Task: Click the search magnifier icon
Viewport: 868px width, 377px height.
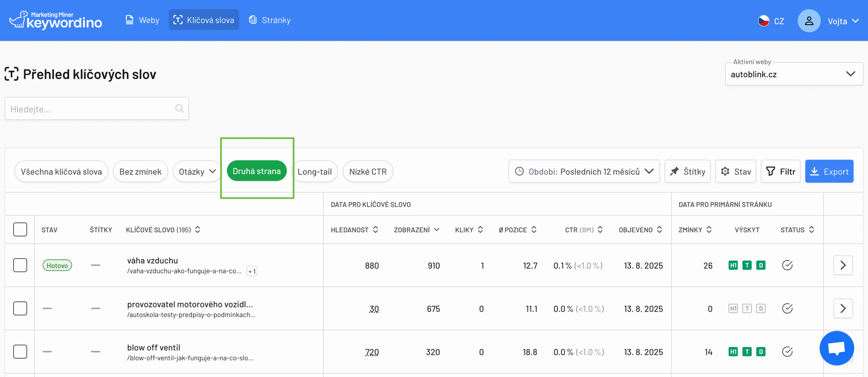Action: (179, 109)
